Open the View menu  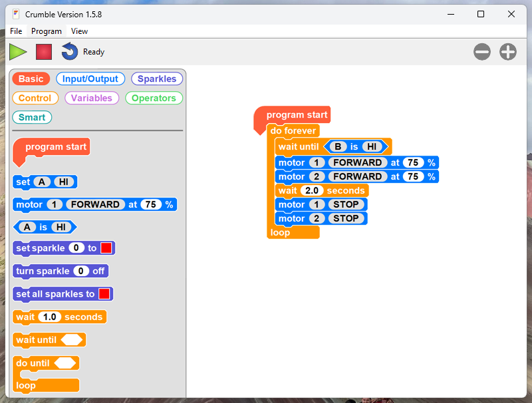[79, 31]
